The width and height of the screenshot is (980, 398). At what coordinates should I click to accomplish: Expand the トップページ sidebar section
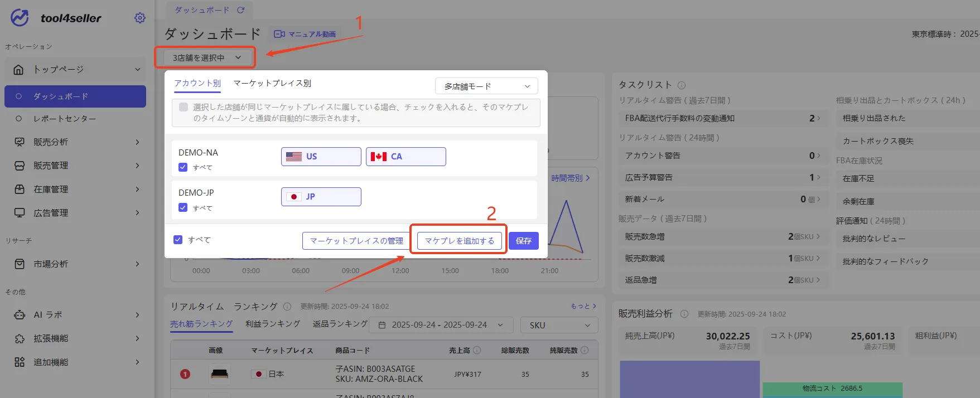[x=137, y=70]
